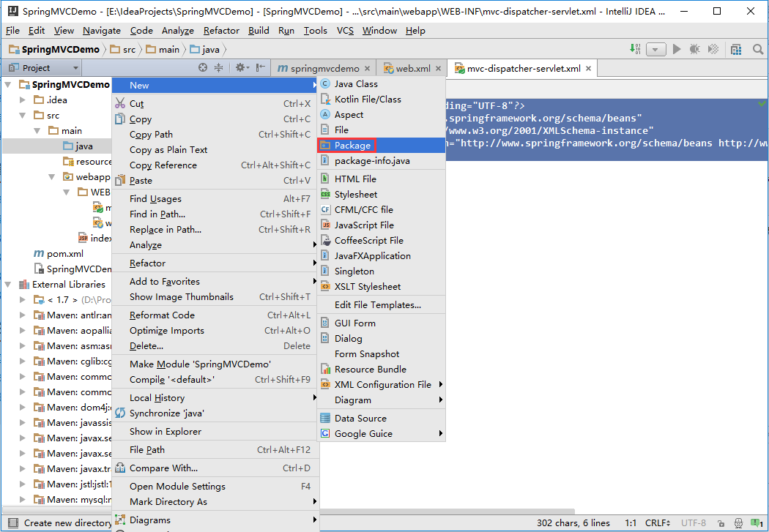Select Java Class from New submenu
Screen dimensions: 769x532
click(382, 83)
